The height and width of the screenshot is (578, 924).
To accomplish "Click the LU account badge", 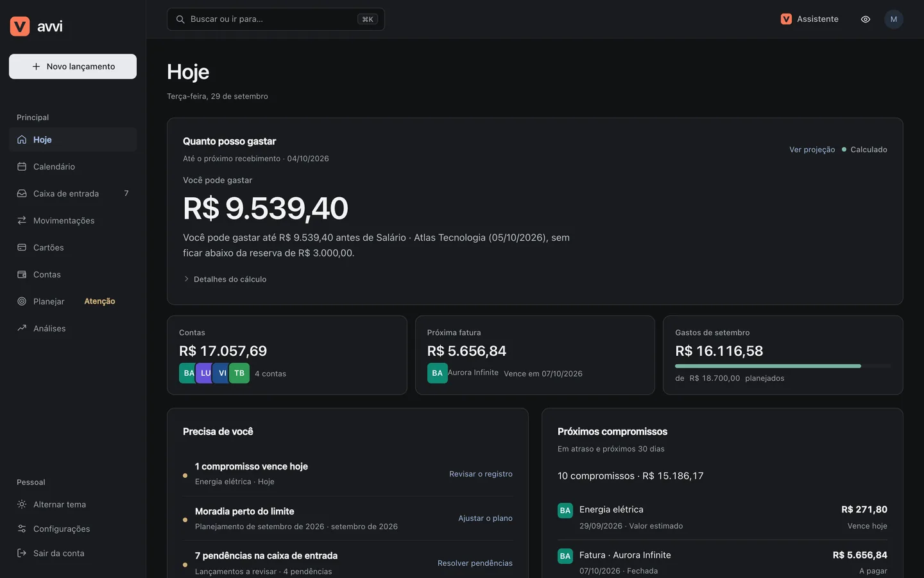I will pyautogui.click(x=205, y=373).
